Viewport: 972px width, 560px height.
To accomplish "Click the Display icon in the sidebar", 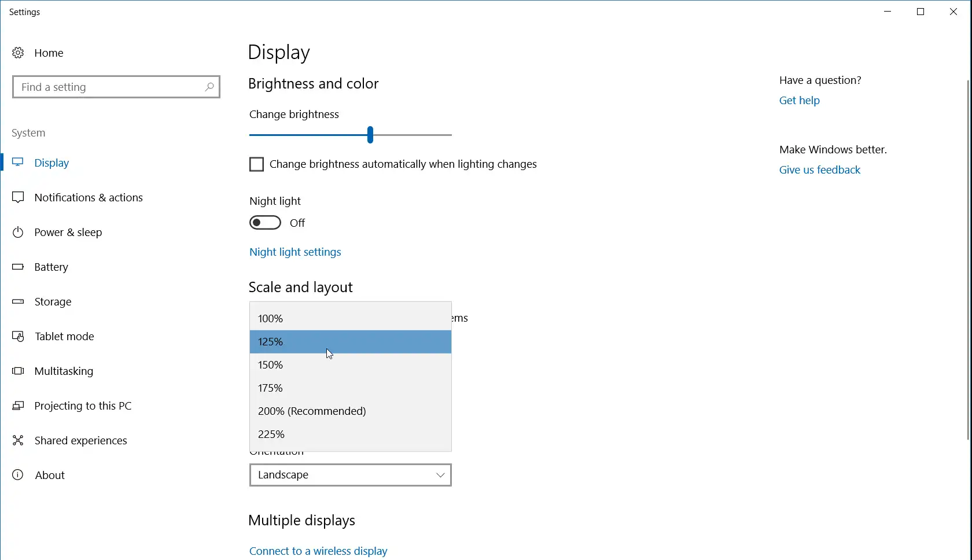I will point(18,163).
